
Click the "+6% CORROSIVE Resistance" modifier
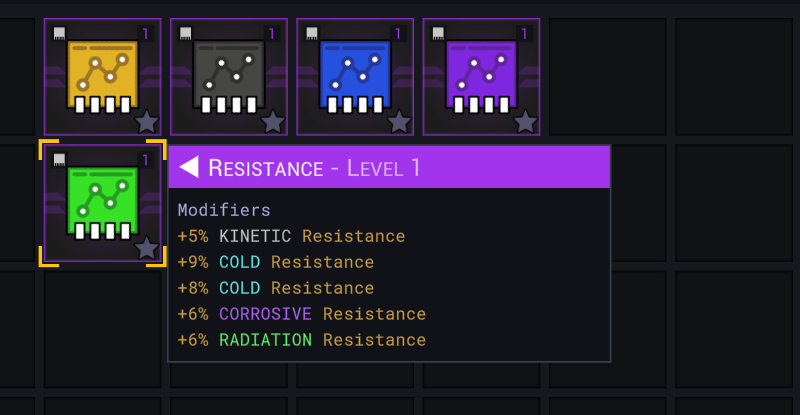pos(301,315)
